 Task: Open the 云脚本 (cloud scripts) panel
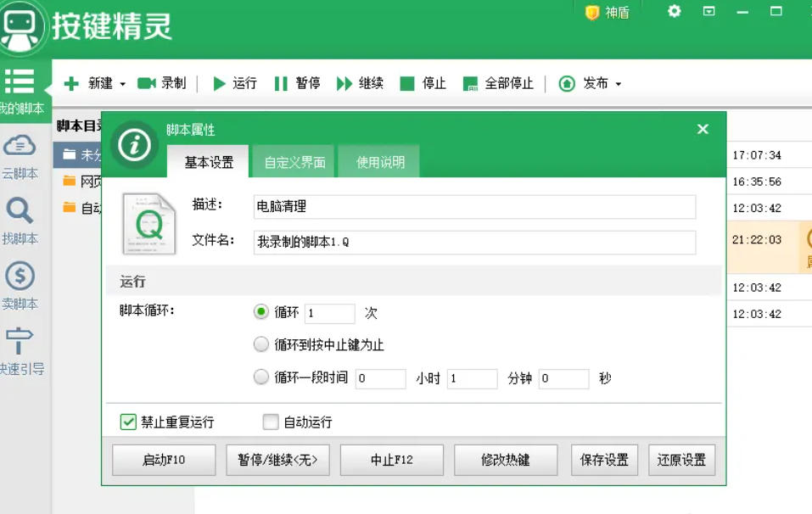tap(19, 157)
